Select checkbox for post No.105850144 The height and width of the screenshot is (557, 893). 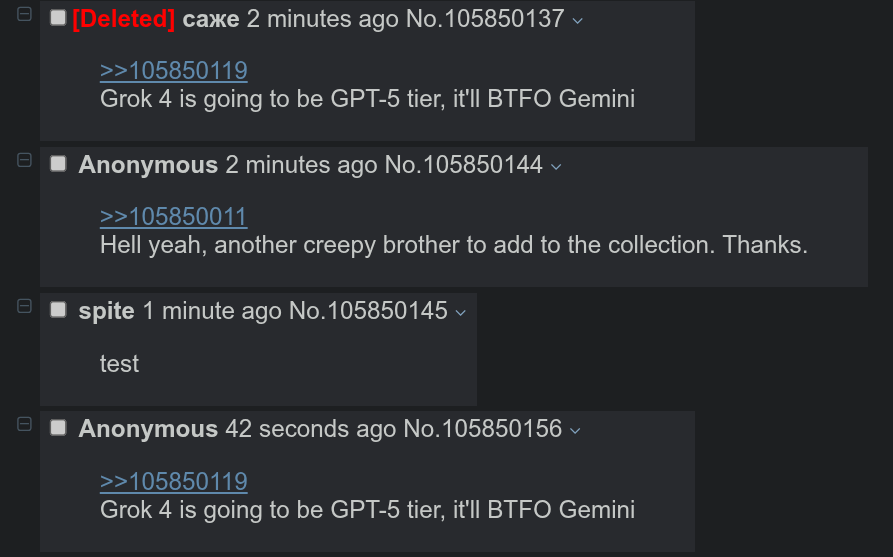tap(58, 164)
